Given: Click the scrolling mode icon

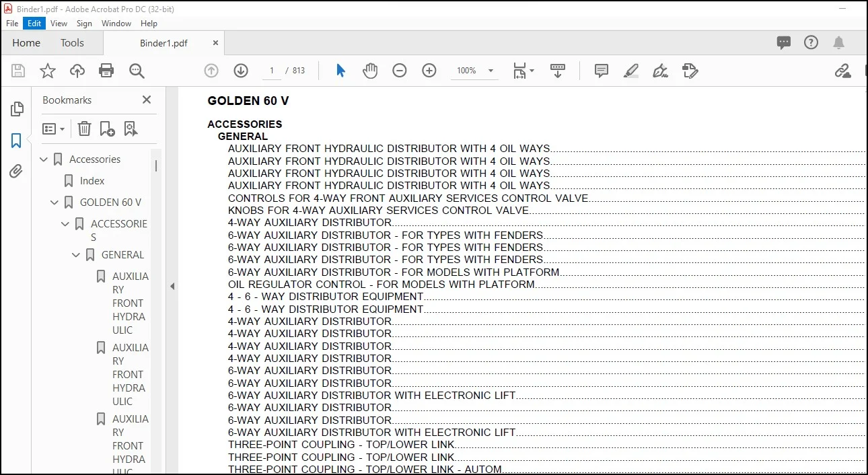Looking at the screenshot, I should click(x=558, y=71).
